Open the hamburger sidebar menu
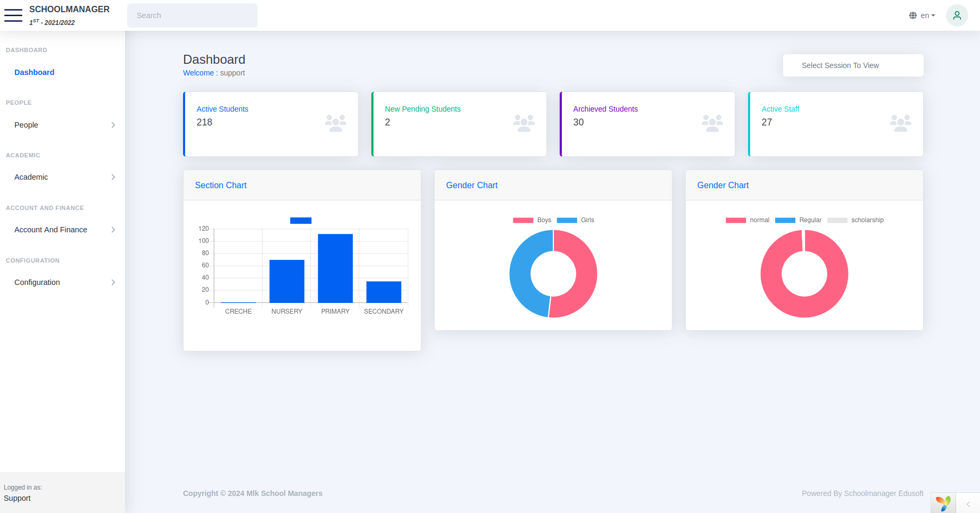This screenshot has width=980, height=513. 13,15
